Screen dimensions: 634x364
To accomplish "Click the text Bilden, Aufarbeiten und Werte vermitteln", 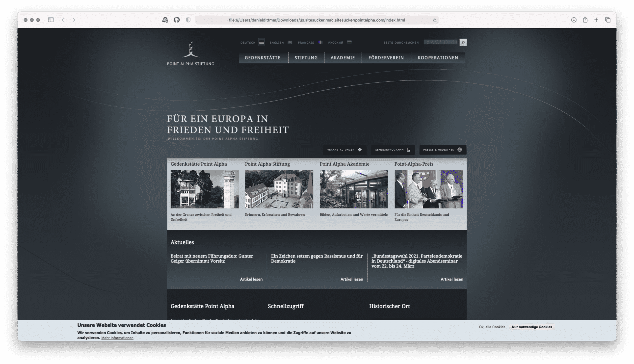I will click(x=354, y=214).
